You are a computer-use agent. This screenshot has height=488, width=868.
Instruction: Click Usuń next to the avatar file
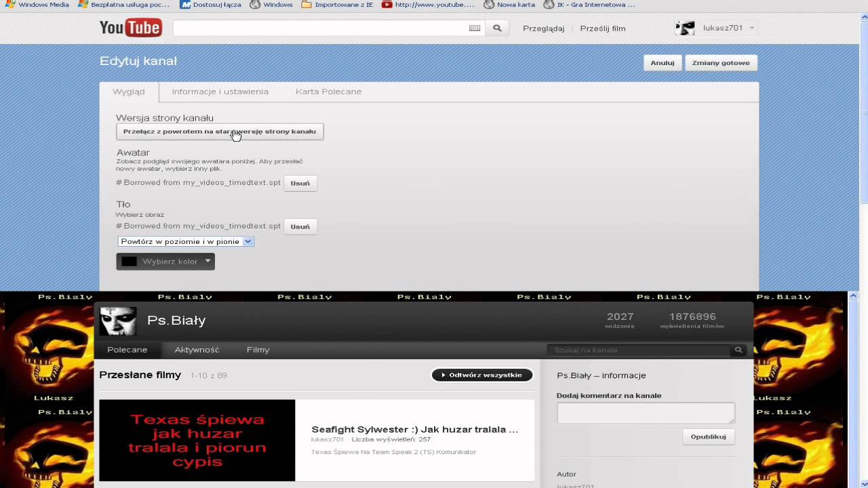click(x=300, y=183)
